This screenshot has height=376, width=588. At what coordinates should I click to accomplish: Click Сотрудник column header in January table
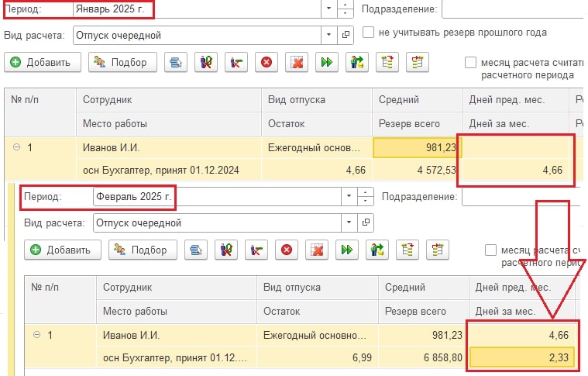click(169, 100)
